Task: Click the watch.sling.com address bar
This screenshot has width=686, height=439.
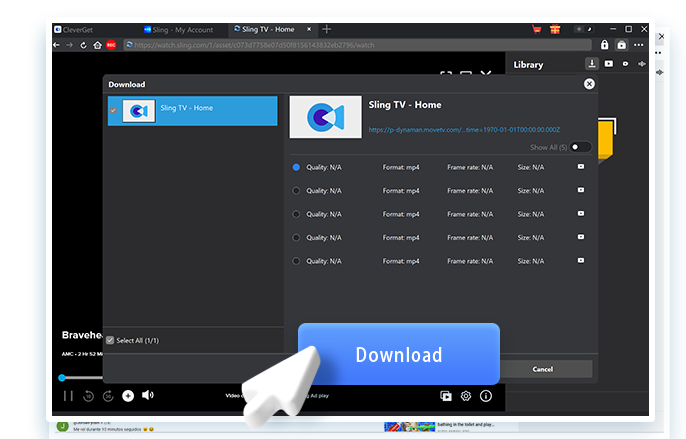Action: pyautogui.click(x=357, y=45)
